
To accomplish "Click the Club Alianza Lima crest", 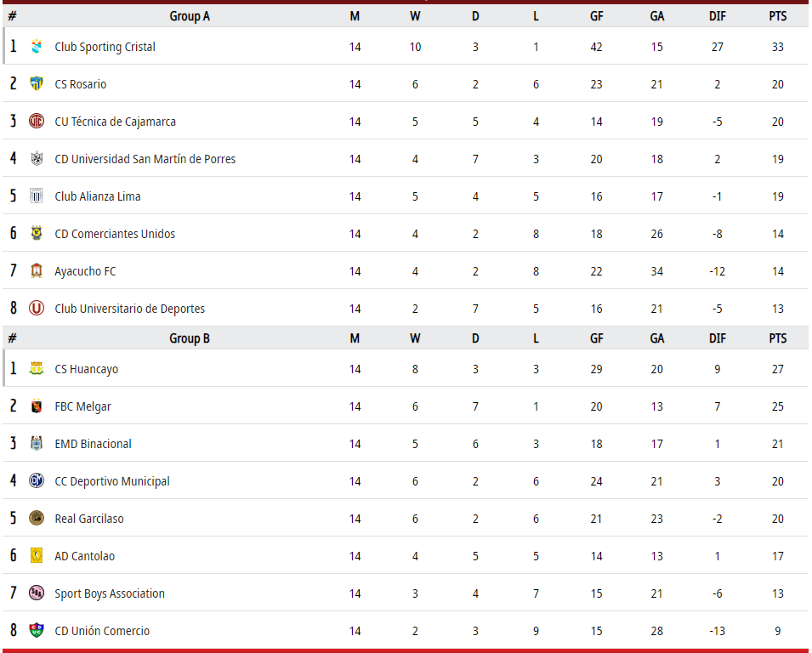I will (x=37, y=196).
